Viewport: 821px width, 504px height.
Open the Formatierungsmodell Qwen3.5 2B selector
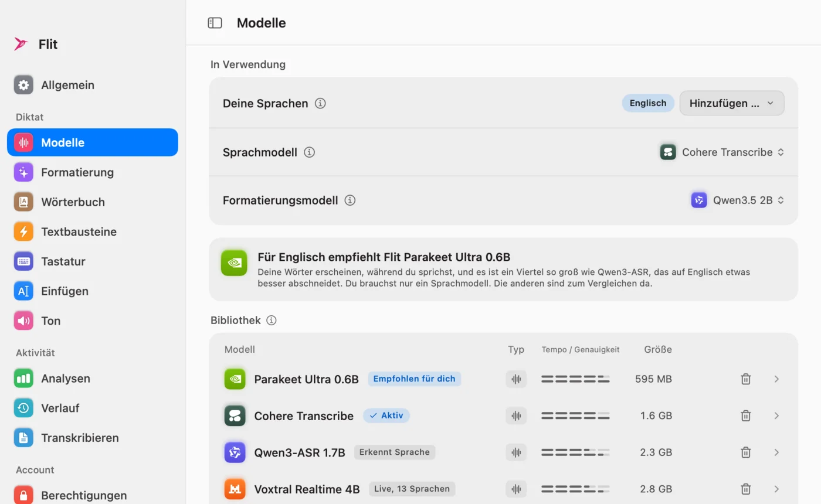tap(738, 200)
